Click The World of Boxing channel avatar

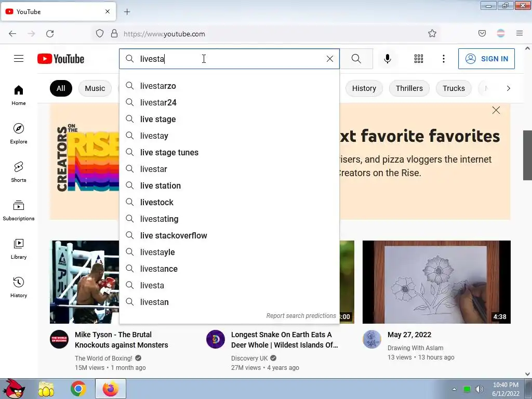(59, 339)
